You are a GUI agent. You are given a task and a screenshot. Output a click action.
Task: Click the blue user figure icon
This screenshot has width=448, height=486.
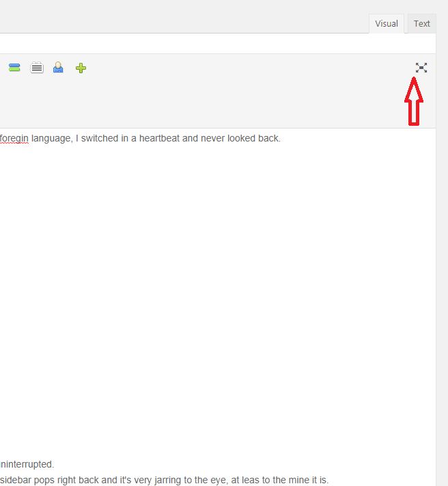tap(58, 67)
